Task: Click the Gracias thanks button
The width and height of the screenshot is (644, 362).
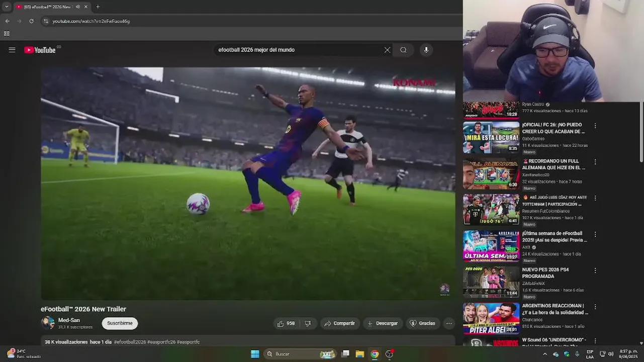Action: tap(423, 323)
